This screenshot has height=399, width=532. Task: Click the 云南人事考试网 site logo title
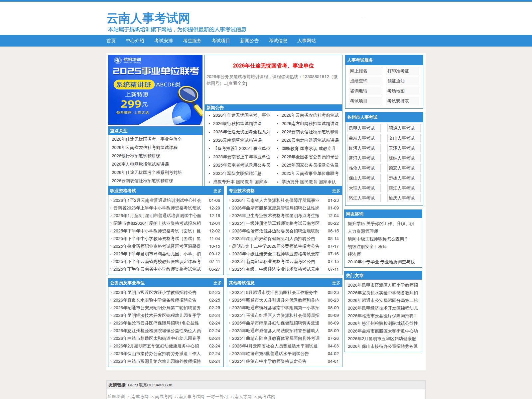pyautogui.click(x=148, y=18)
